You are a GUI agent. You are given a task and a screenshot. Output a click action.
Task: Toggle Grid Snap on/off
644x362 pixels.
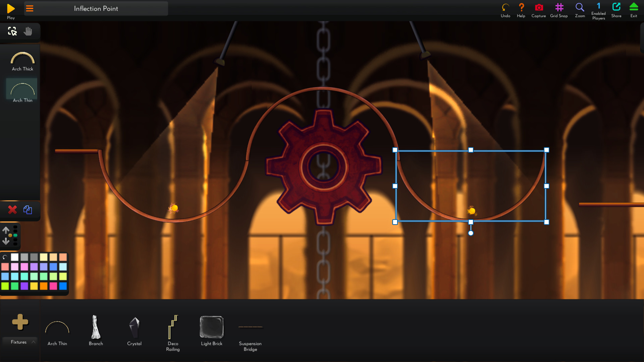click(558, 8)
